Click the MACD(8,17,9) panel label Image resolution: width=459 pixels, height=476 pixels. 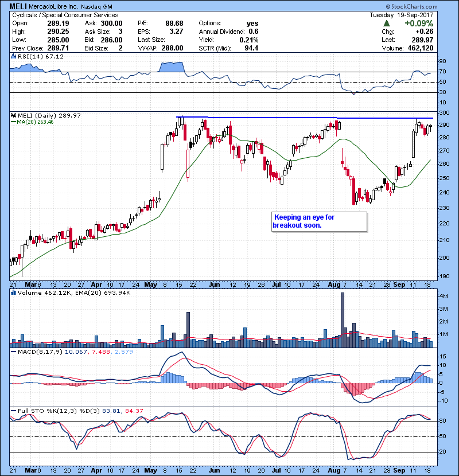point(40,352)
